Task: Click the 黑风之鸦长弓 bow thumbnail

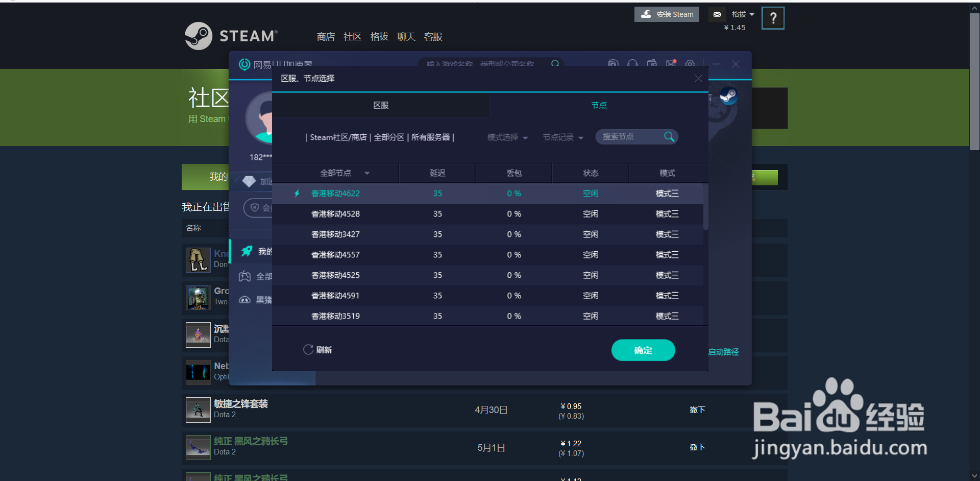Action: coord(198,447)
